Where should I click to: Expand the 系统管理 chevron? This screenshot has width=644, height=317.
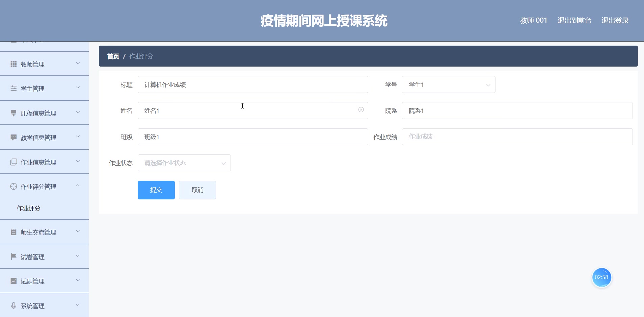[x=78, y=305]
